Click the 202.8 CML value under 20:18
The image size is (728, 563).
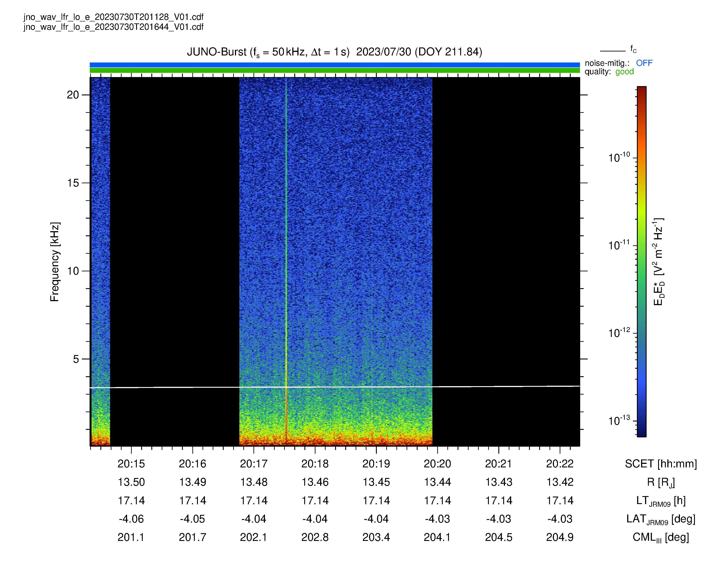tap(315, 537)
